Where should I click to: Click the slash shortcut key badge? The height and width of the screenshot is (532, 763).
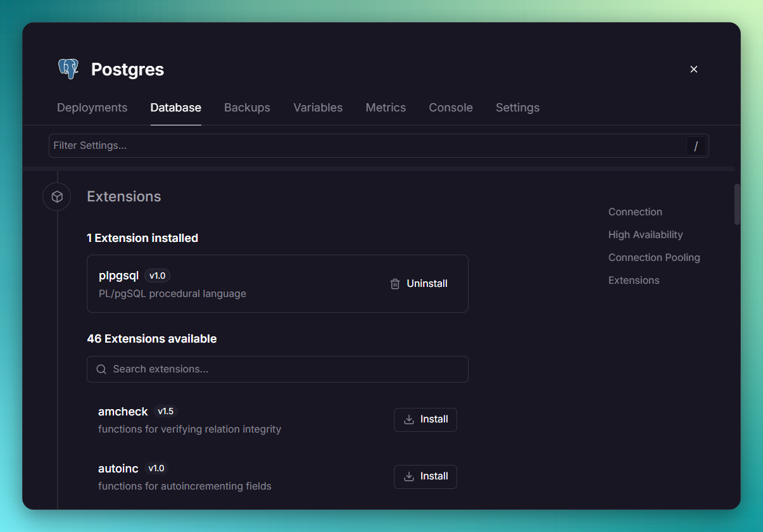tap(696, 146)
